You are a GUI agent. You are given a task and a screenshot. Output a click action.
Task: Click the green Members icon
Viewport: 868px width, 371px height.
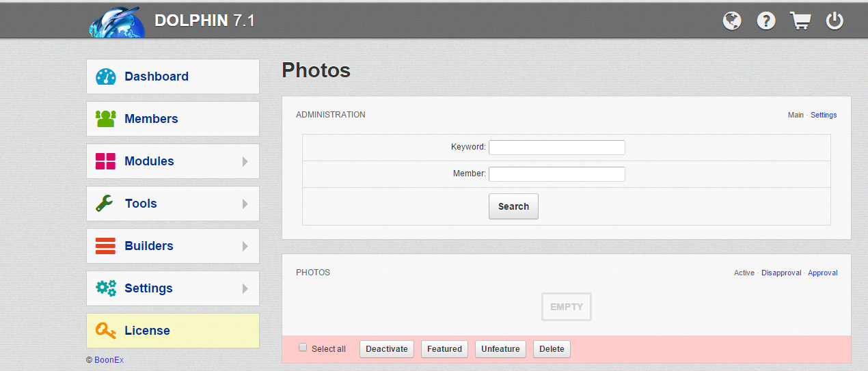pos(106,119)
